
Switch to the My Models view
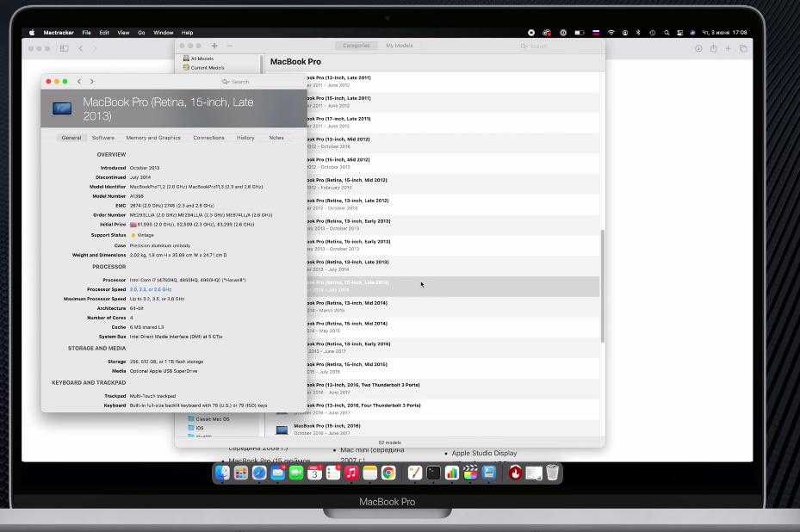click(399, 46)
